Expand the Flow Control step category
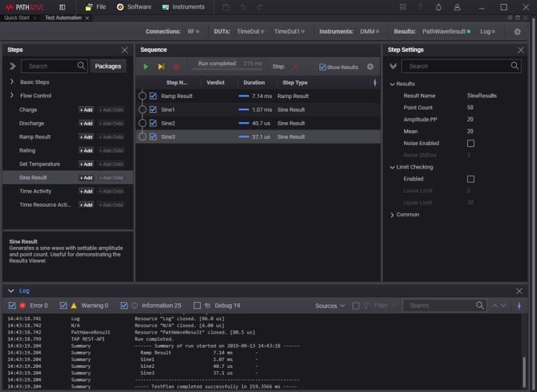537x392 pixels. click(x=12, y=96)
